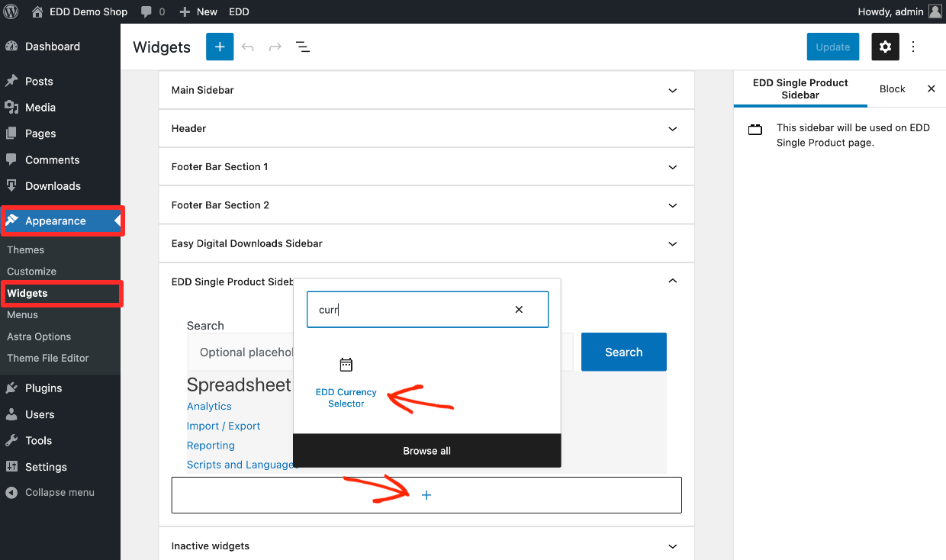Toggle the settings gear panel

[x=885, y=47]
